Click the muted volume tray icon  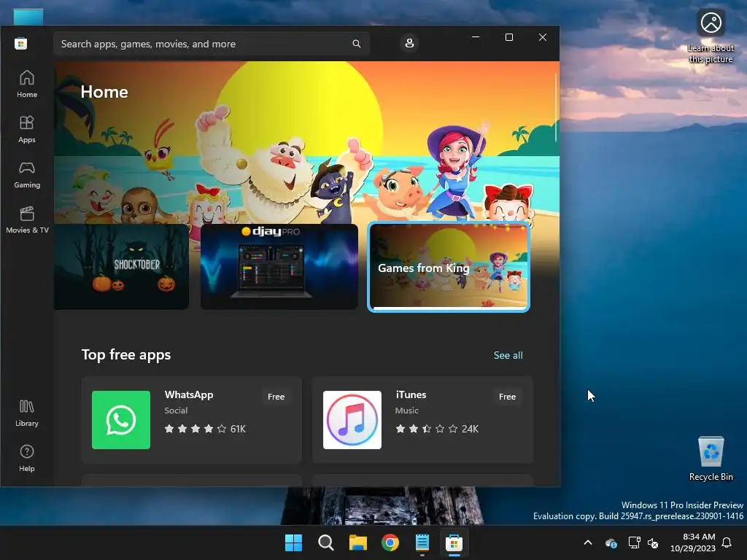(653, 542)
